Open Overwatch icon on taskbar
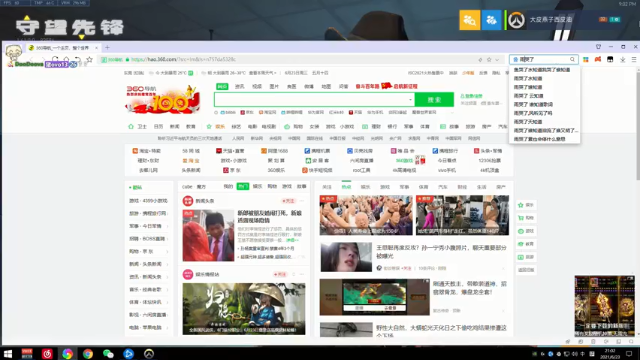Viewport: 640px width, 360px height. pos(149,353)
